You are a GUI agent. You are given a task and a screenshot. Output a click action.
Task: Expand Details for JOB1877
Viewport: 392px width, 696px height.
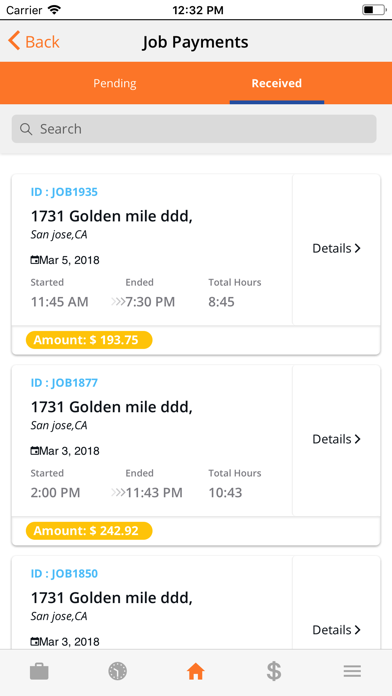(x=337, y=439)
